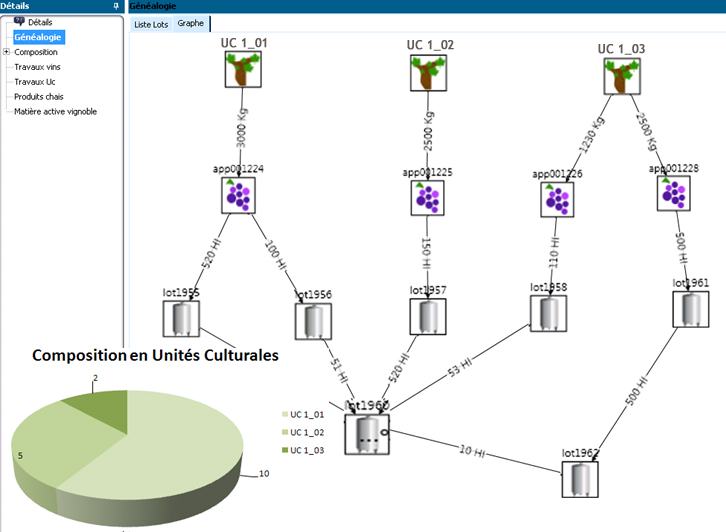Image resolution: width=726 pixels, height=532 pixels.
Task: Open the app001225 grape node
Action: pos(429,197)
